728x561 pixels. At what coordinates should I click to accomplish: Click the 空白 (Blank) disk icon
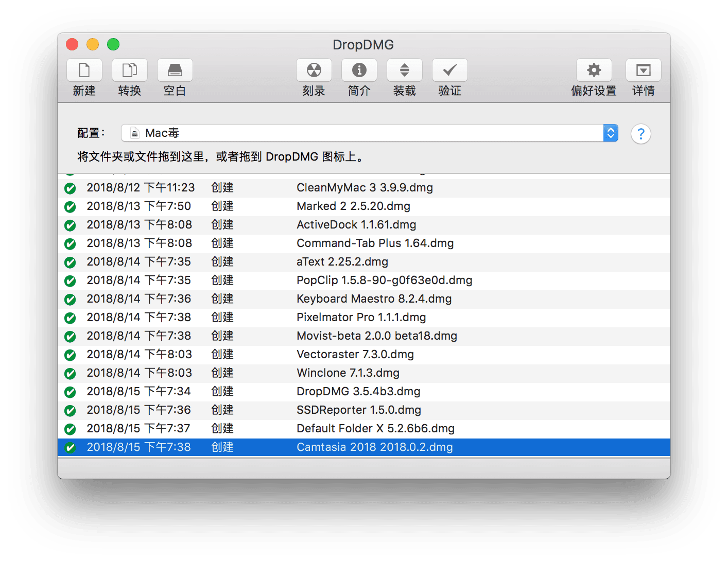[175, 70]
